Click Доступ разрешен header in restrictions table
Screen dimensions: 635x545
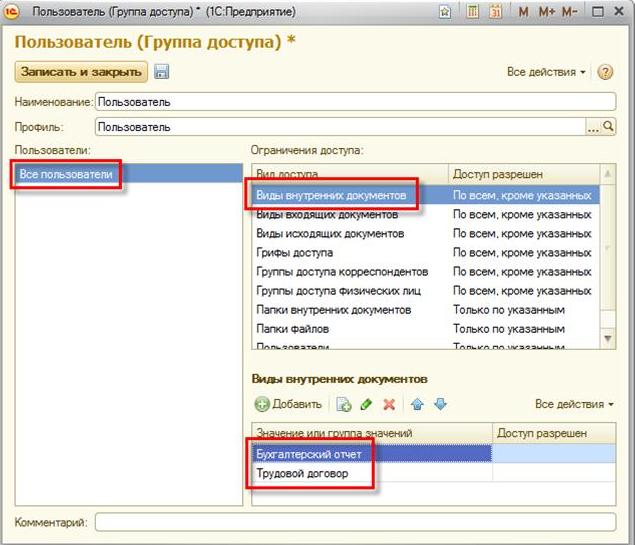[524, 174]
